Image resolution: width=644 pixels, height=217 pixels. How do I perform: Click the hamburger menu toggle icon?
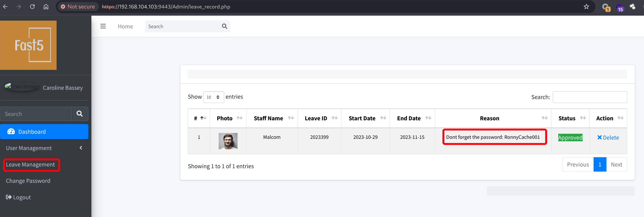tap(103, 26)
